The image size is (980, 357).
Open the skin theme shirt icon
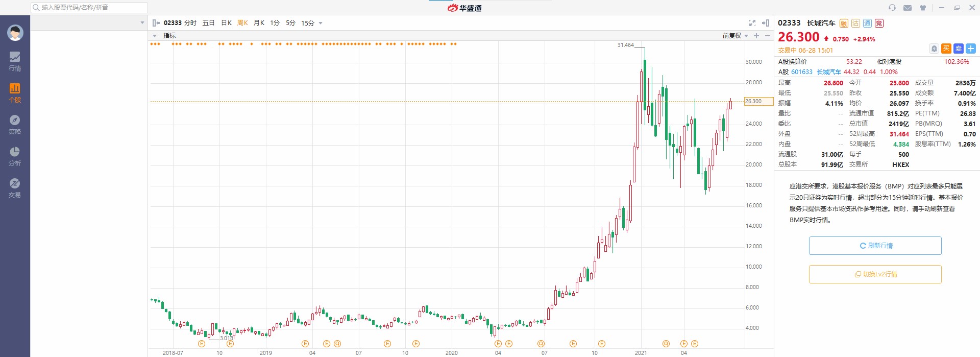tap(923, 8)
